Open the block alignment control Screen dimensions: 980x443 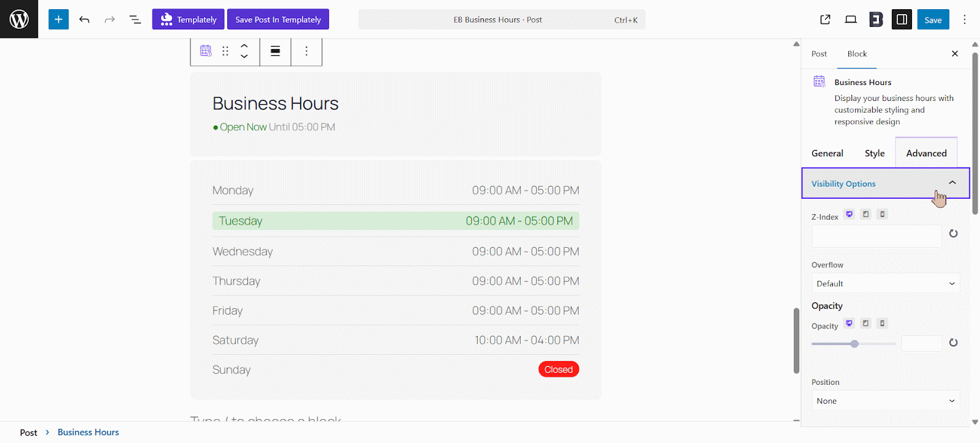coord(276,51)
